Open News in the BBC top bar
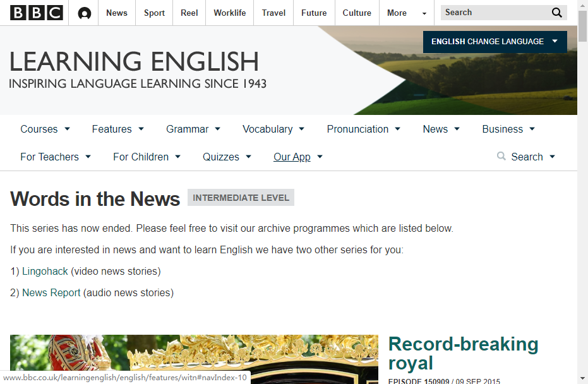Image resolution: width=588 pixels, height=384 pixels. coord(117,13)
